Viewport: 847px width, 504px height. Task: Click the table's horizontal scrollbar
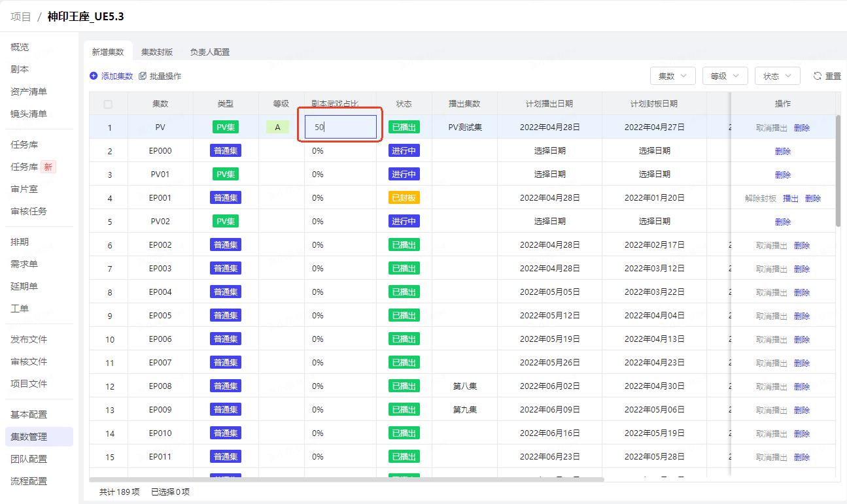click(347, 480)
